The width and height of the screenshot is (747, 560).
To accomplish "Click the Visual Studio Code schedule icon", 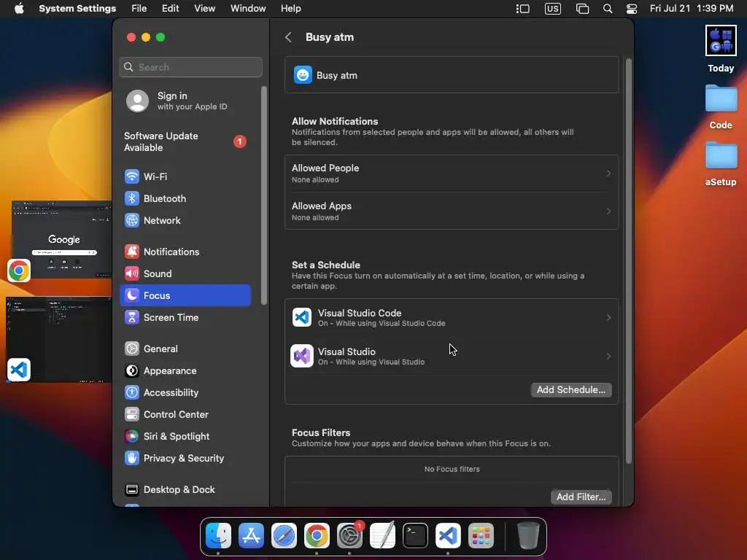I will click(302, 318).
